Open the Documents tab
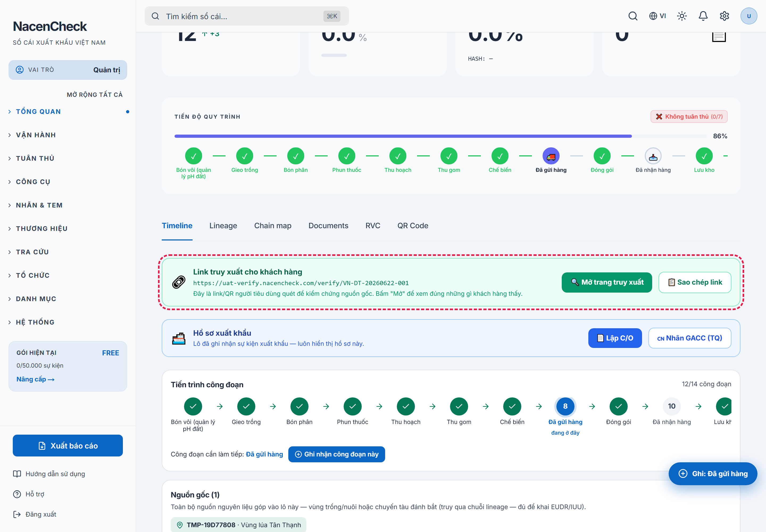 click(328, 226)
